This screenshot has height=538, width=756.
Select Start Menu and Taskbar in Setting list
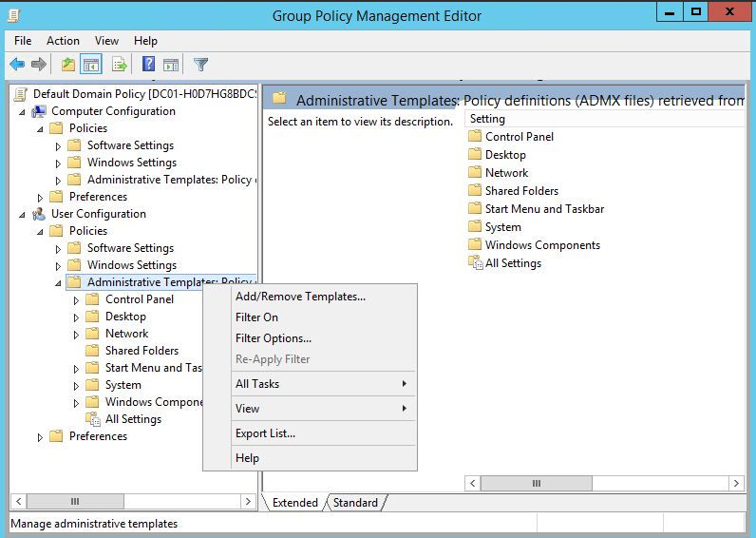[x=544, y=209]
